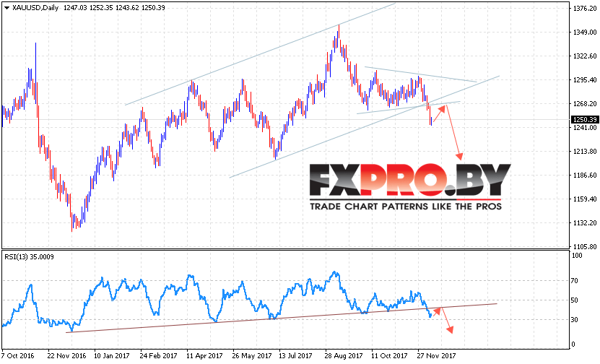Click the RSI(13) 35.0009 indicator label
The width and height of the screenshot is (600, 364).
29,257
